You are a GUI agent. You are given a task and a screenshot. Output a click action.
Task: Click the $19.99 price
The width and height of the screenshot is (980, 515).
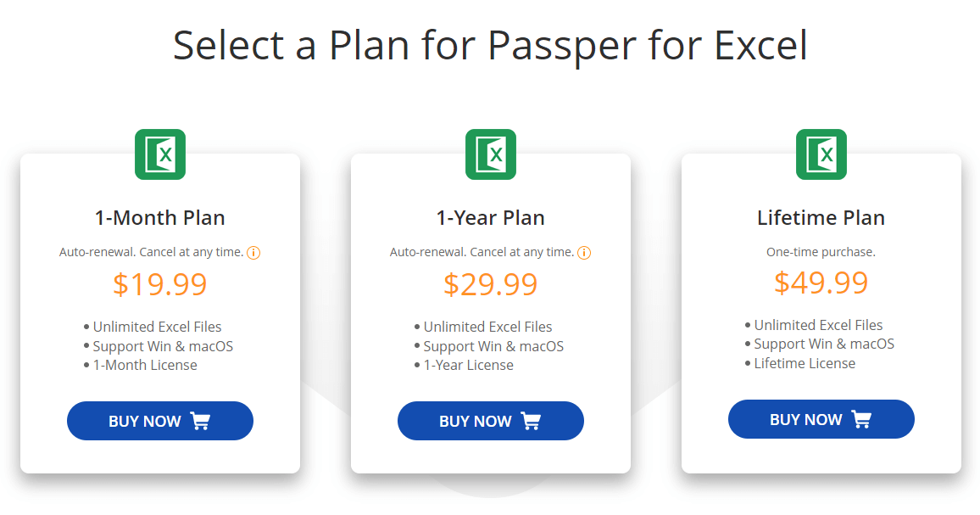(x=160, y=284)
